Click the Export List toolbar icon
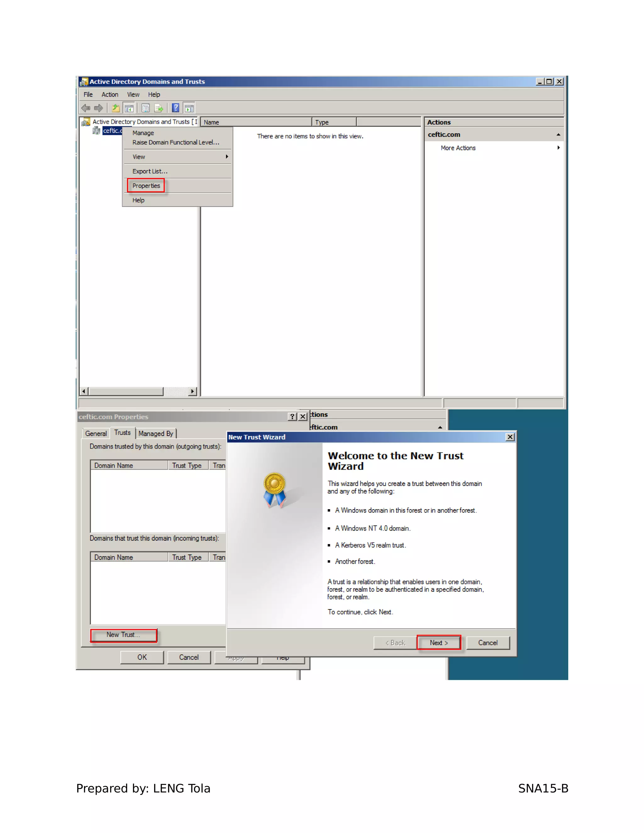 click(x=159, y=108)
